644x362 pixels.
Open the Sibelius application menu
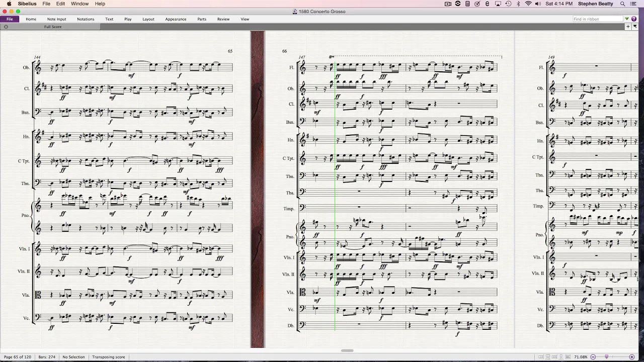click(27, 4)
